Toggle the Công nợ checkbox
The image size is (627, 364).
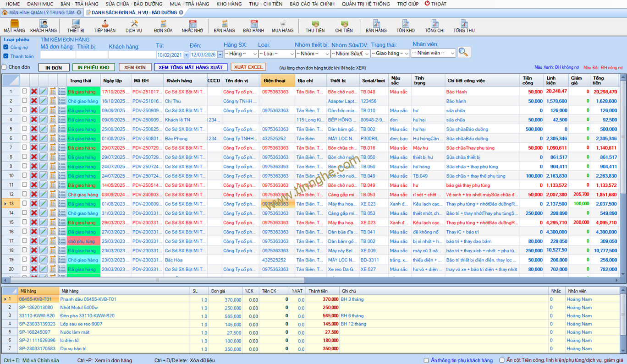(6, 47)
